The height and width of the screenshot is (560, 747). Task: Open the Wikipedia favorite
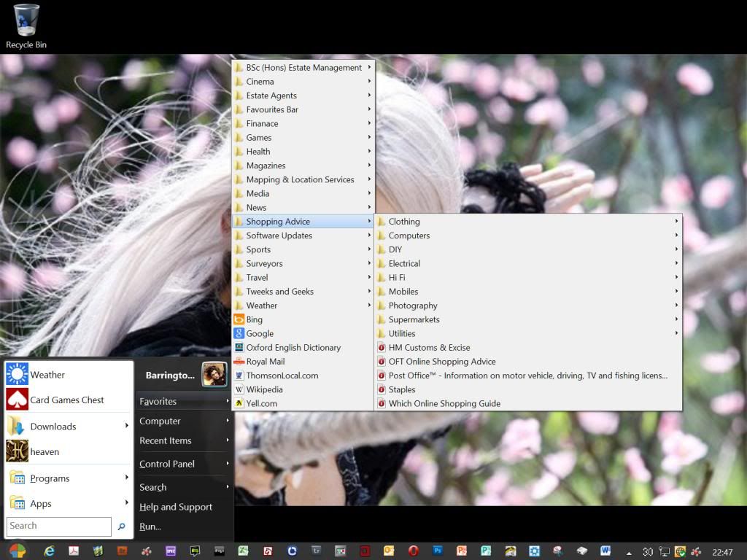(303, 389)
